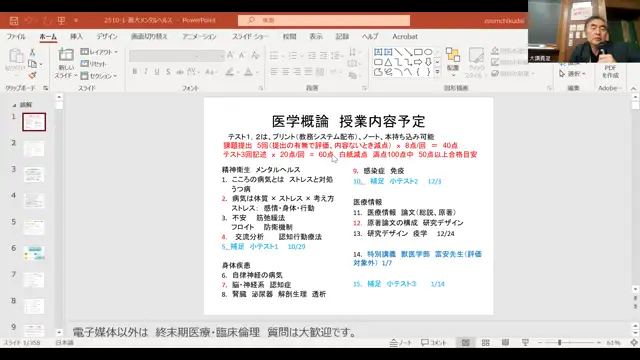Click the text highlight color swatch
The height and width of the screenshot is (360, 640).
(x=230, y=72)
